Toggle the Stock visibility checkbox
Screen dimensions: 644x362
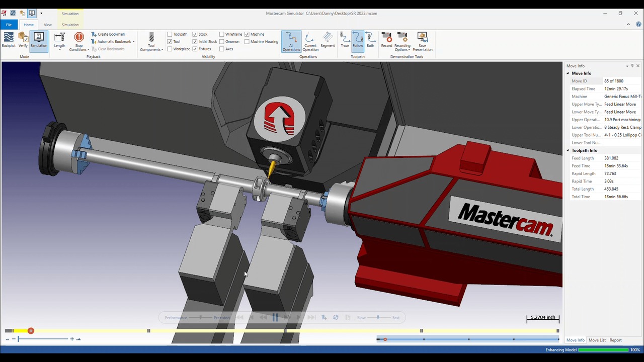click(195, 34)
